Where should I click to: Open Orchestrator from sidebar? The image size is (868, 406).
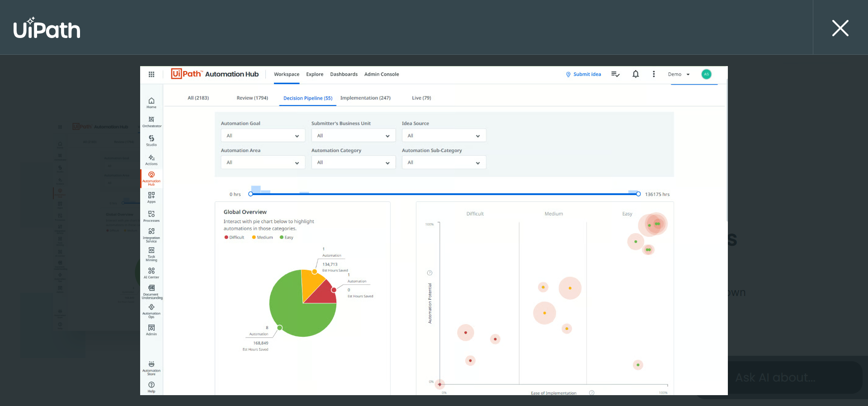pyautogui.click(x=151, y=122)
